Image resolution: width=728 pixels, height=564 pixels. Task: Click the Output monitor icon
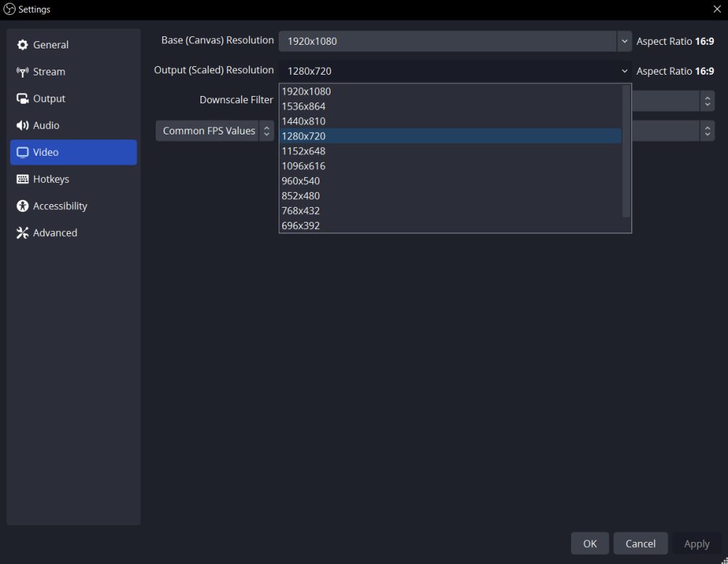[x=22, y=99]
